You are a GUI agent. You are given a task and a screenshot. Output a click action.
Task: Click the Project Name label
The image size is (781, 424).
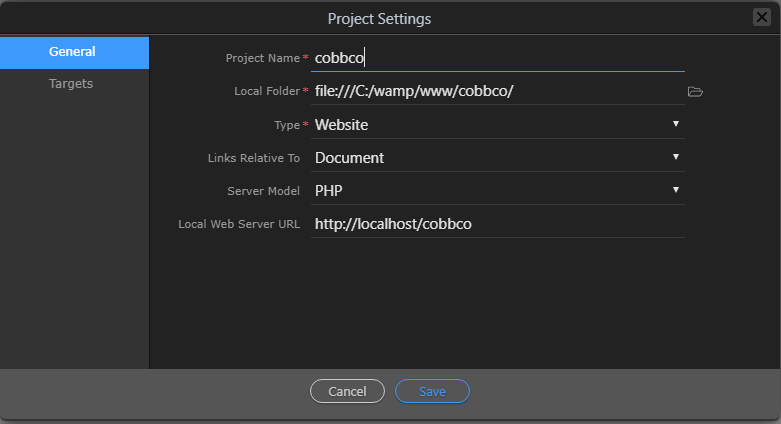262,58
